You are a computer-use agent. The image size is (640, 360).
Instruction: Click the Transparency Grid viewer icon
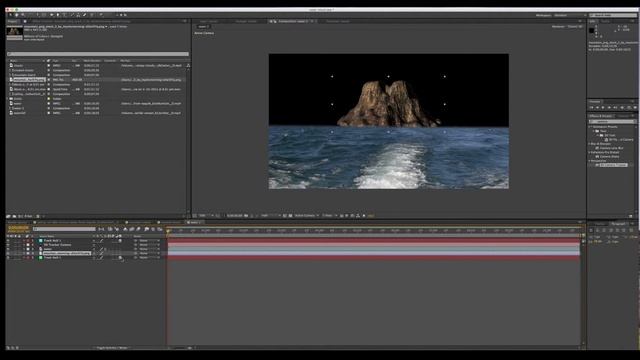[290, 216]
